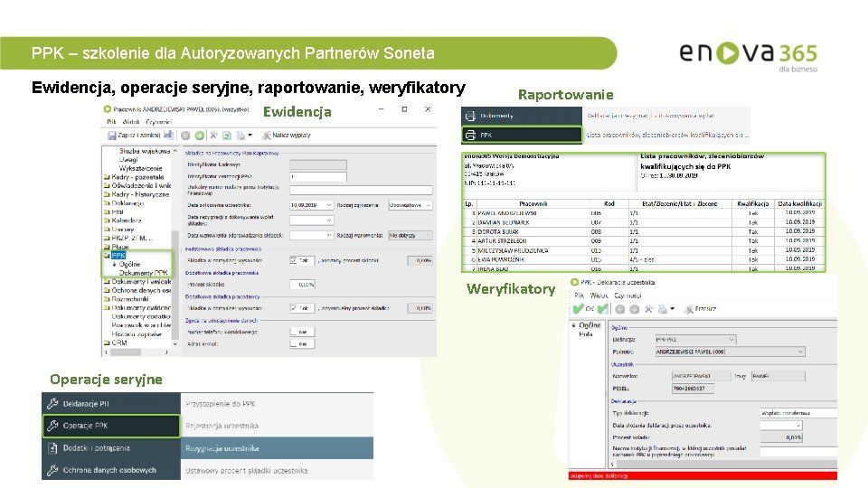Click the green OK checkmark icon
868x488 pixels.
(x=579, y=309)
